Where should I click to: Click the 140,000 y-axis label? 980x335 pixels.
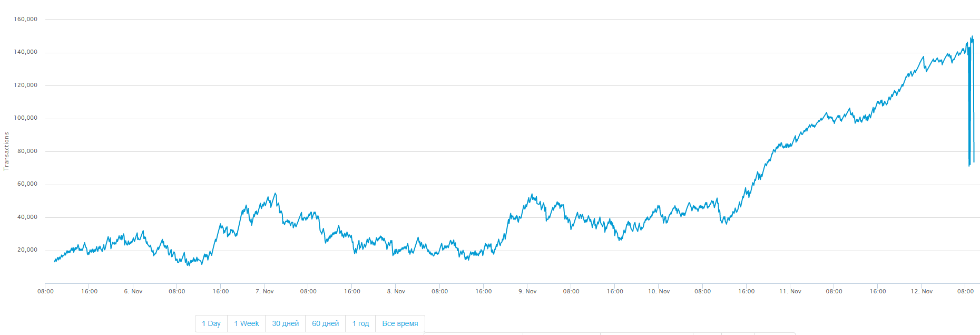tap(26, 52)
